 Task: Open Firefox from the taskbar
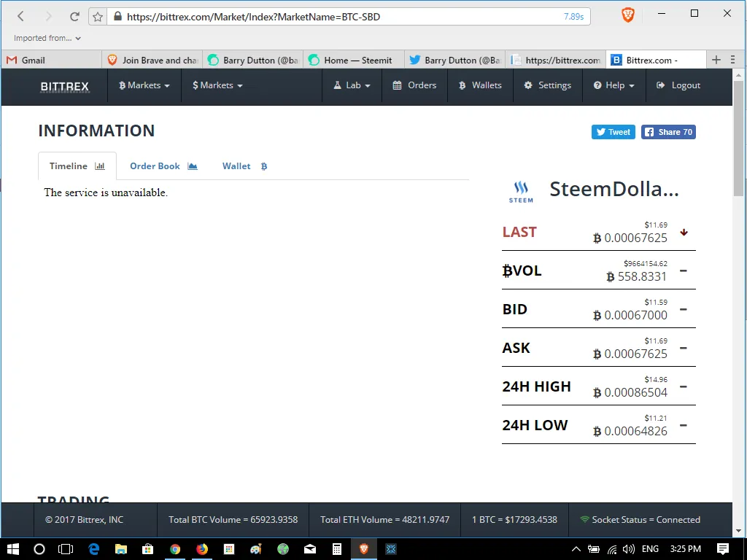[x=202, y=549]
